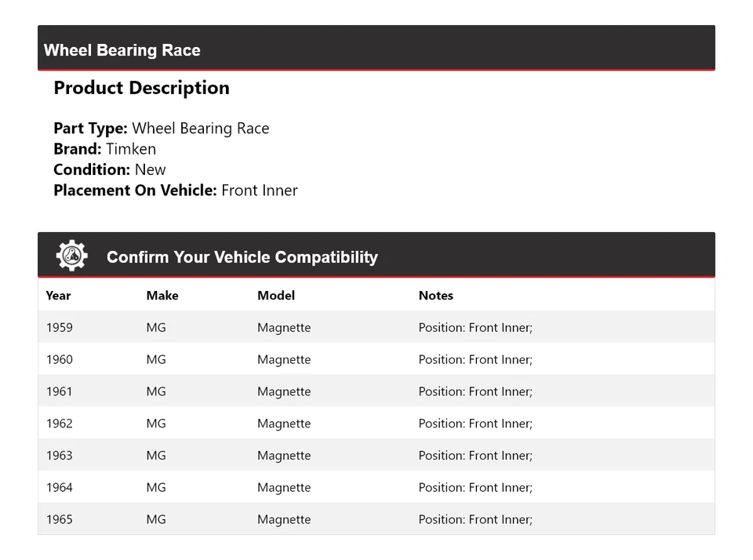
Task: Click the gear compatibility icon
Action: click(x=71, y=255)
